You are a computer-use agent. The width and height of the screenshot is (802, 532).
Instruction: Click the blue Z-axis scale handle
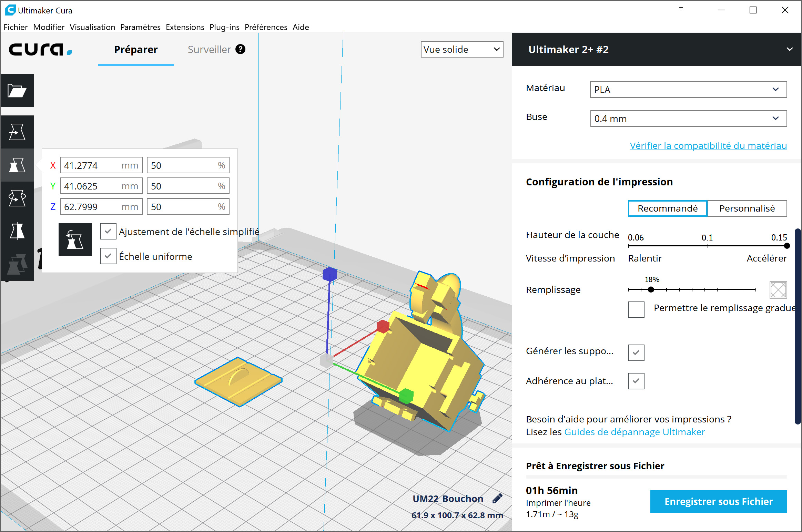pos(329,274)
